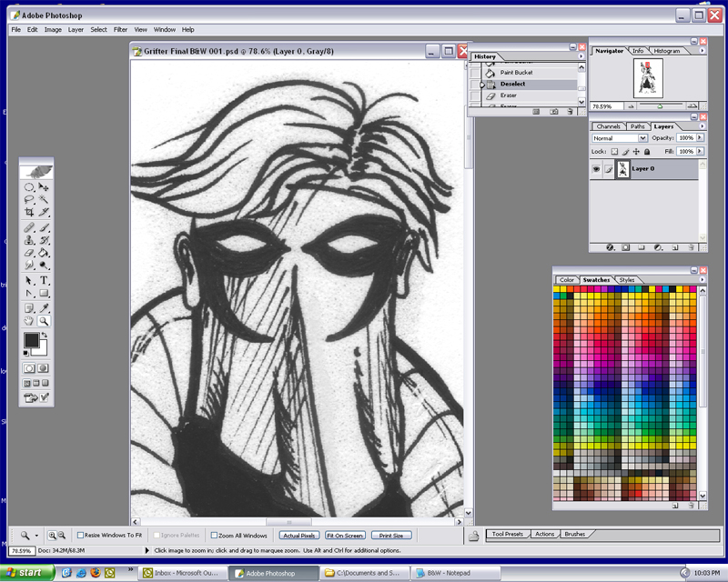Enable Resize Windows To Fit checkbox

click(80, 535)
